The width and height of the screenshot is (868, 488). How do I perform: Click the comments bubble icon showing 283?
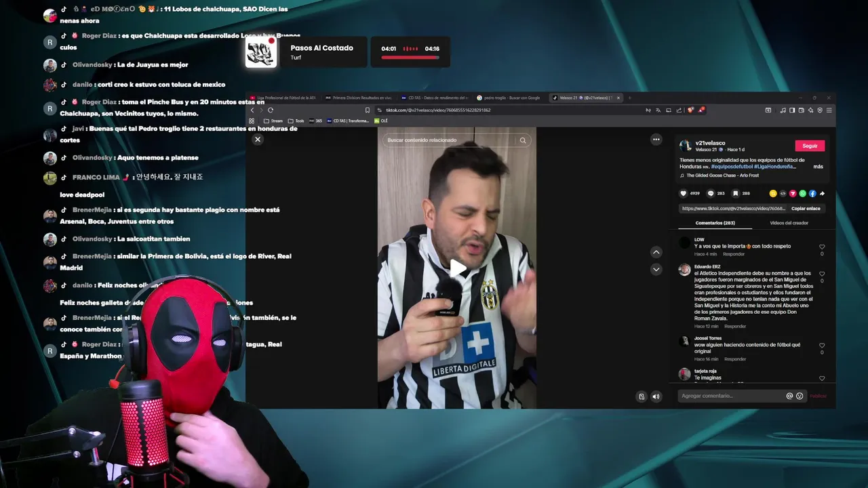point(711,193)
